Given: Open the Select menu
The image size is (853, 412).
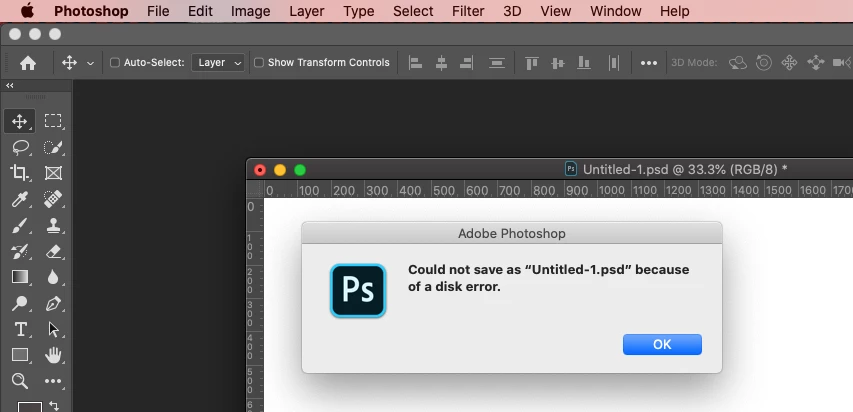Looking at the screenshot, I should (413, 11).
